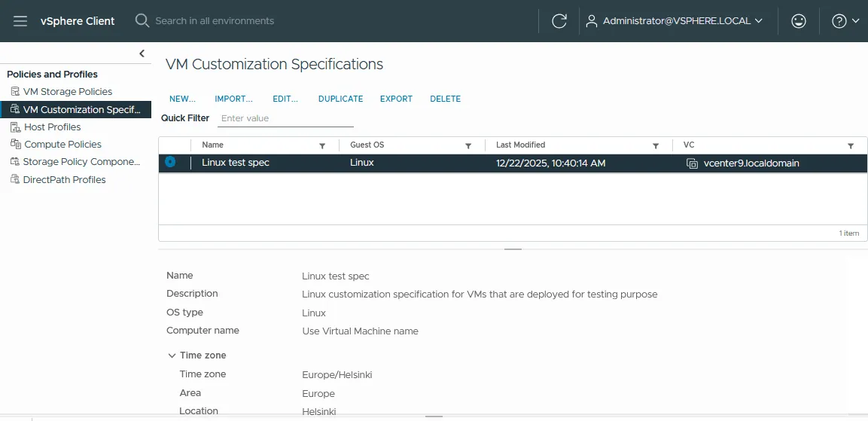Click the Name column header
Image resolution: width=868 pixels, height=421 pixels.
212,145
